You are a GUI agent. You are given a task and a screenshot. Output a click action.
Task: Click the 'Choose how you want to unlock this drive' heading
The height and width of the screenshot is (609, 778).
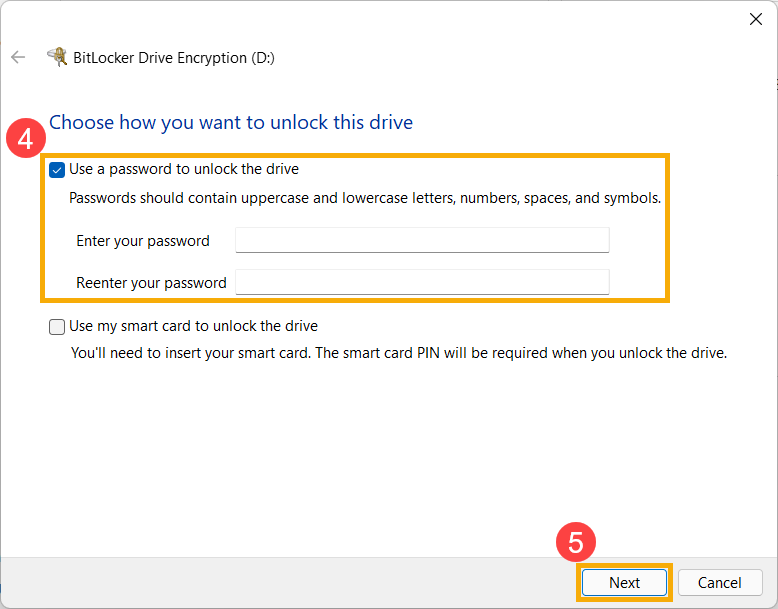tap(231, 123)
